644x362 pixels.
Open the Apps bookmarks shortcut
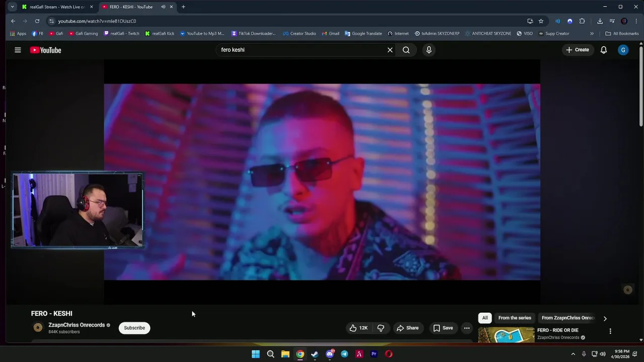[18, 34]
